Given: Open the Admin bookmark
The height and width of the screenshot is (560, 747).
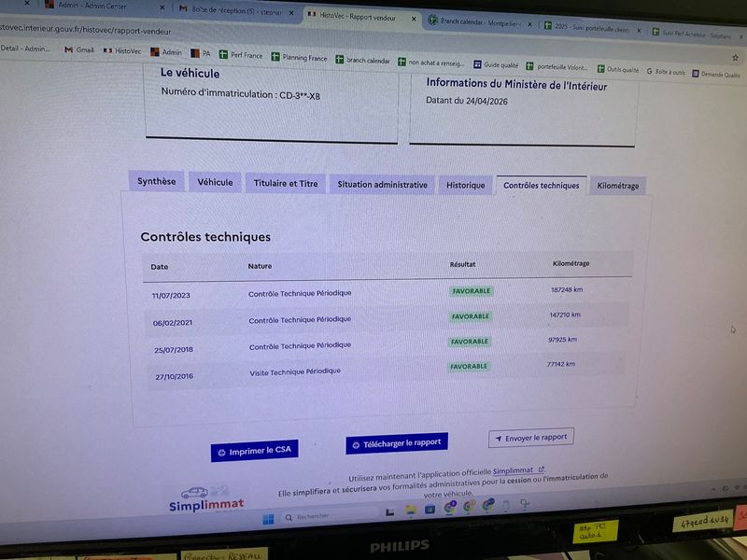Looking at the screenshot, I should 166,52.
